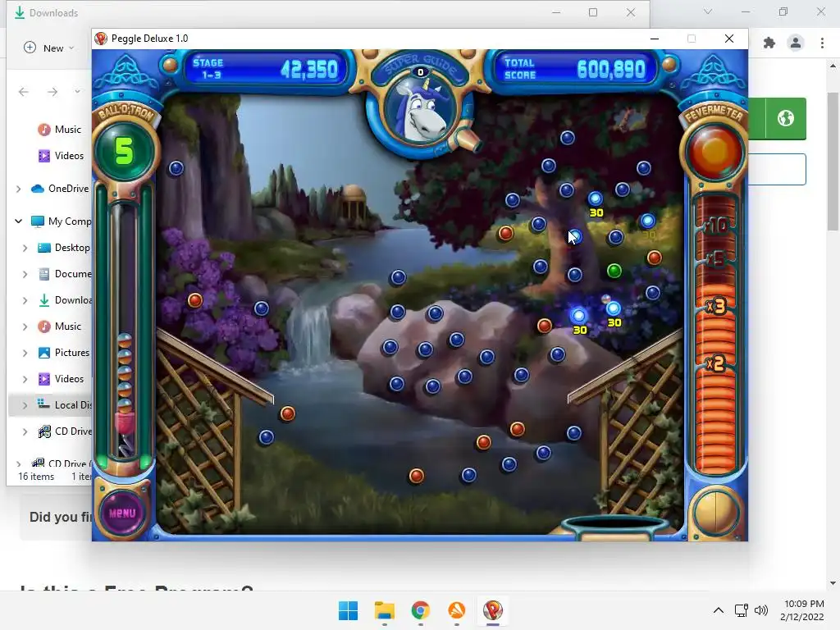Expand OneDrive in Explorer sidebar
840x630 pixels.
pyautogui.click(x=19, y=189)
